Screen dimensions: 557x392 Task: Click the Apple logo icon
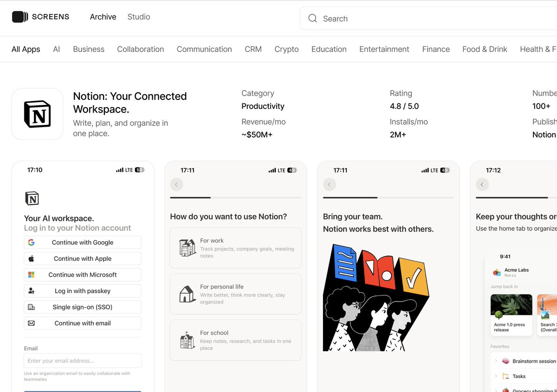coord(31,258)
